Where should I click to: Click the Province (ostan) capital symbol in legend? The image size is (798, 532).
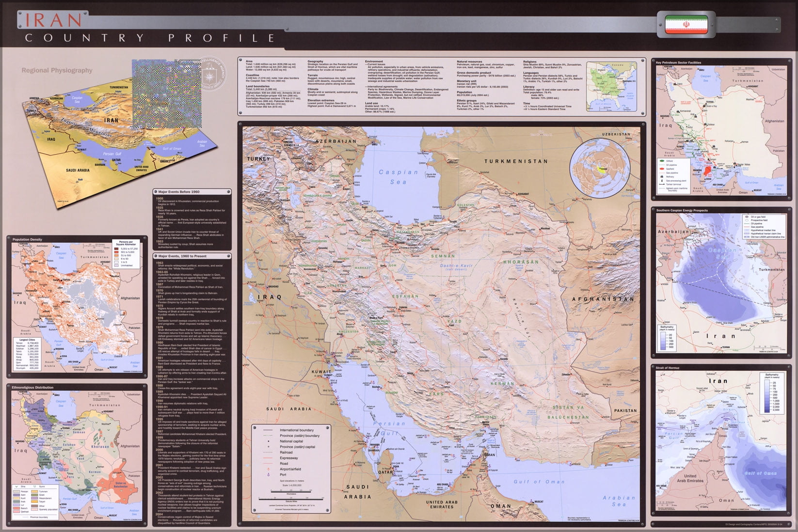point(268,447)
